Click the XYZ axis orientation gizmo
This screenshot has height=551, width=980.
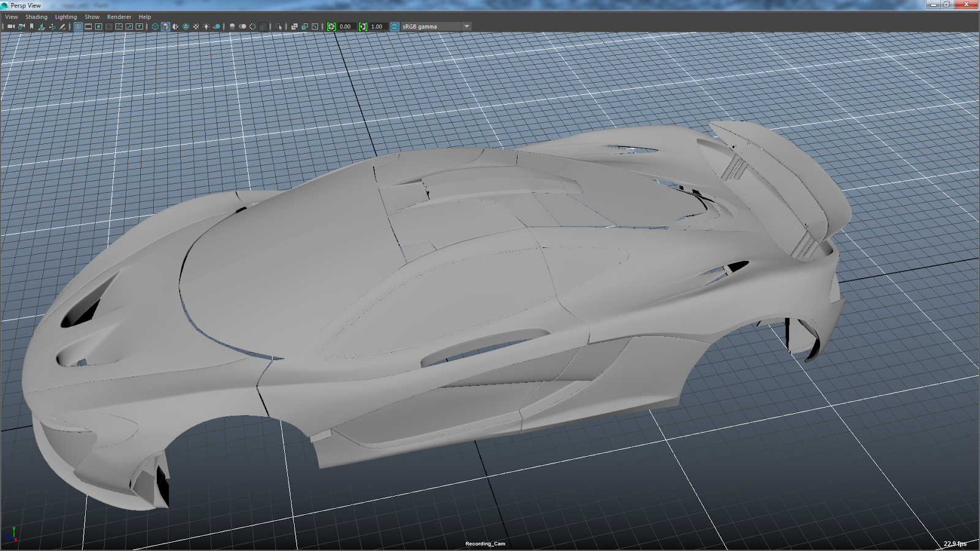click(x=11, y=534)
